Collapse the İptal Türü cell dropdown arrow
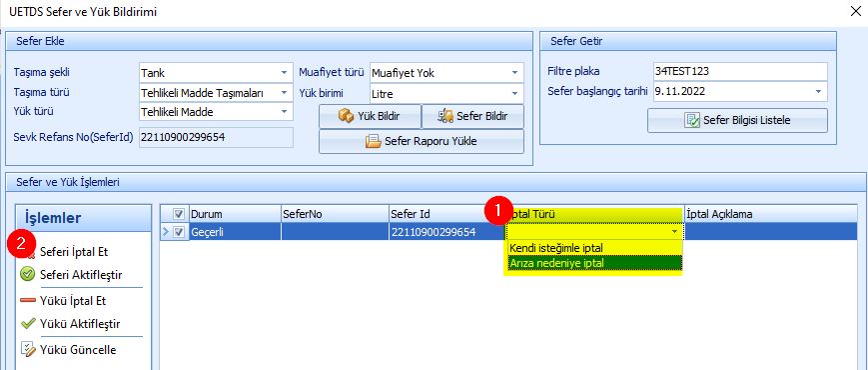This screenshot has width=868, height=370. pyautogui.click(x=675, y=232)
